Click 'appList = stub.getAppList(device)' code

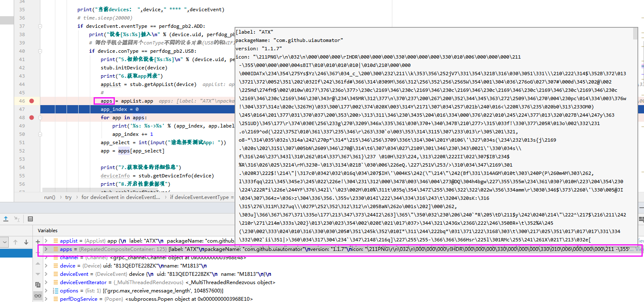point(149,84)
